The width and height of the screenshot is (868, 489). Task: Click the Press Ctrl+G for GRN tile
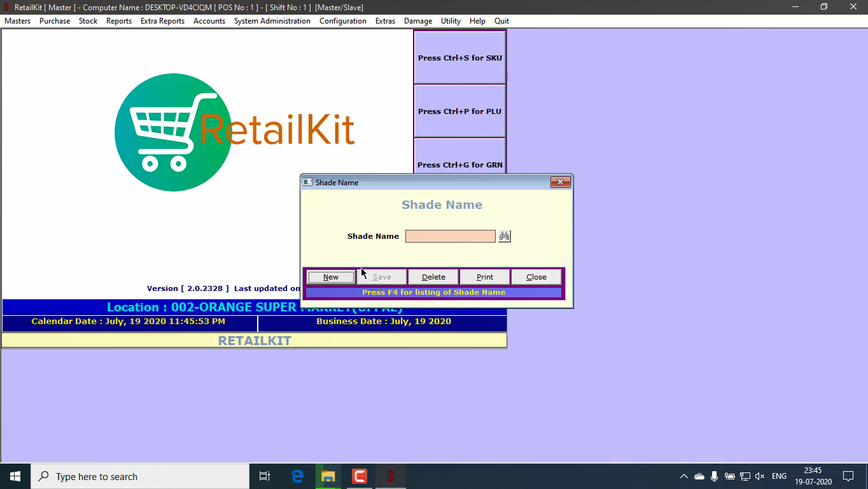tap(459, 157)
